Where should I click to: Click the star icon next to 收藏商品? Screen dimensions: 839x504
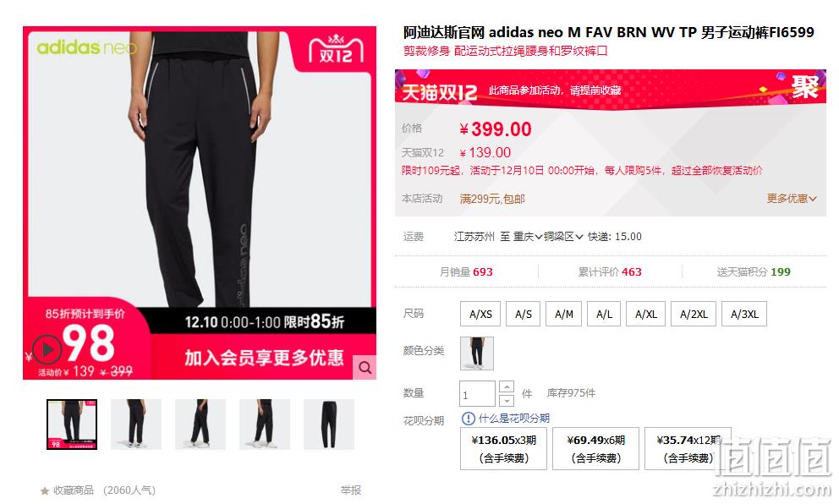click(x=45, y=490)
